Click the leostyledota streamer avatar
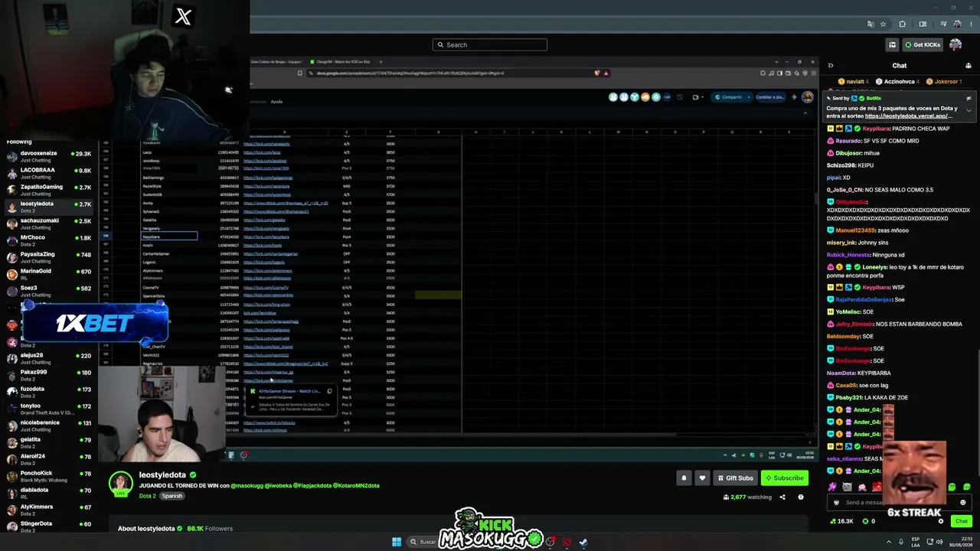980x551 pixels. point(120,484)
